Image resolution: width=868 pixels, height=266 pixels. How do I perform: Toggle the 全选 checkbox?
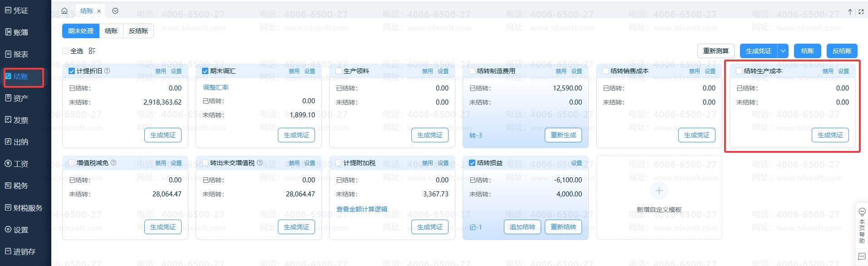pos(65,51)
